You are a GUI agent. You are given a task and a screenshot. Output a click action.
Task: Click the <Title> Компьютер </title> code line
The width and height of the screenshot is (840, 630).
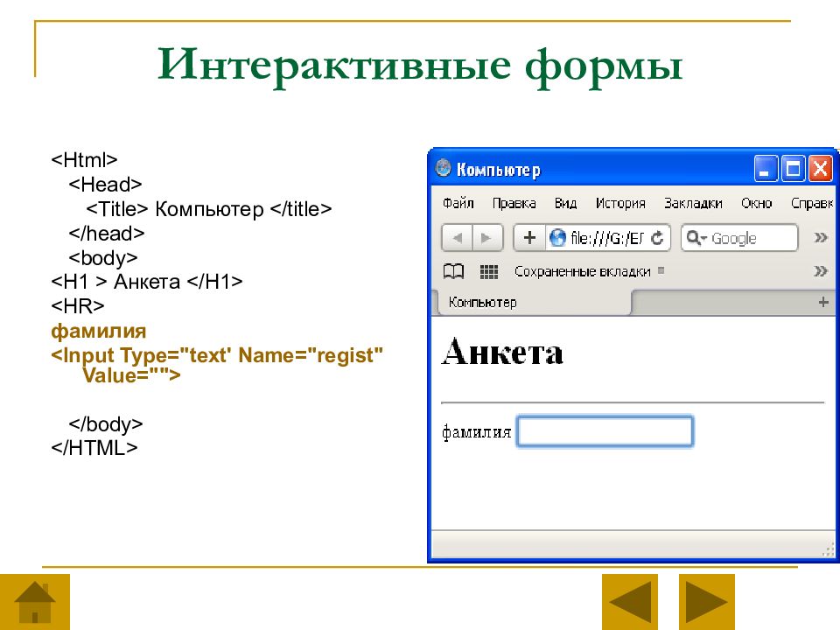pyautogui.click(x=208, y=209)
